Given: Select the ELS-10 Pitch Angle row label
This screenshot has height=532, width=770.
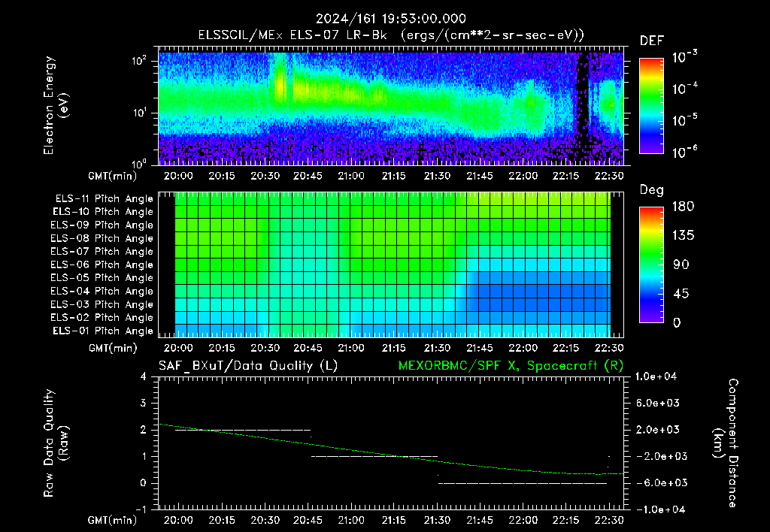Looking at the screenshot, I should (x=102, y=212).
